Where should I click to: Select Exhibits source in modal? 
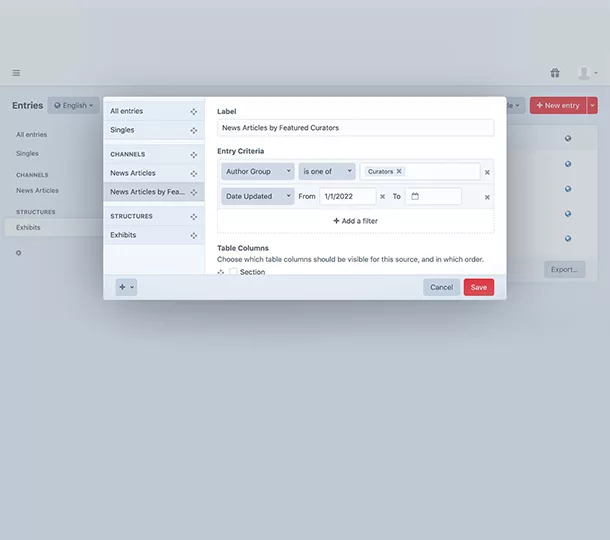point(154,235)
